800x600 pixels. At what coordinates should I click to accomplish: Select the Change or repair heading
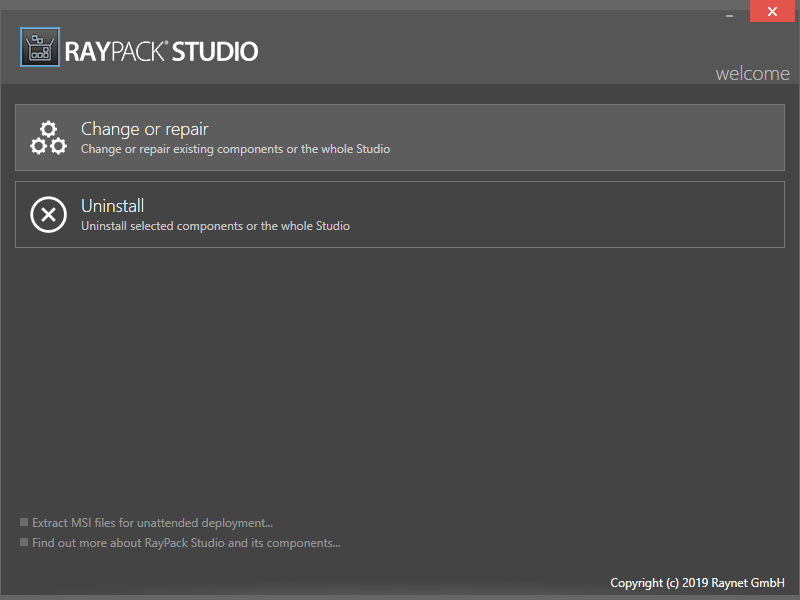tap(144, 129)
